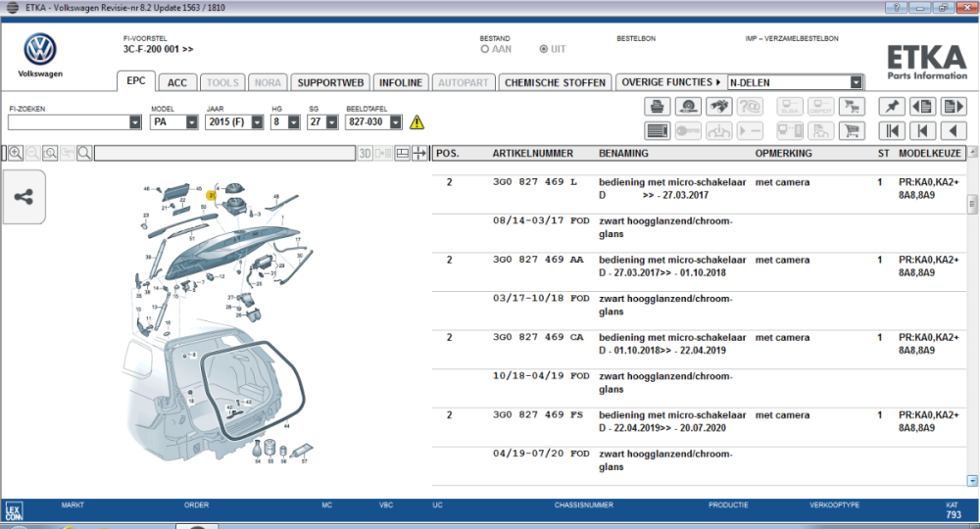The height and width of the screenshot is (529, 980).
Task: Click the LexCom logo in status bar
Action: pyautogui.click(x=14, y=511)
